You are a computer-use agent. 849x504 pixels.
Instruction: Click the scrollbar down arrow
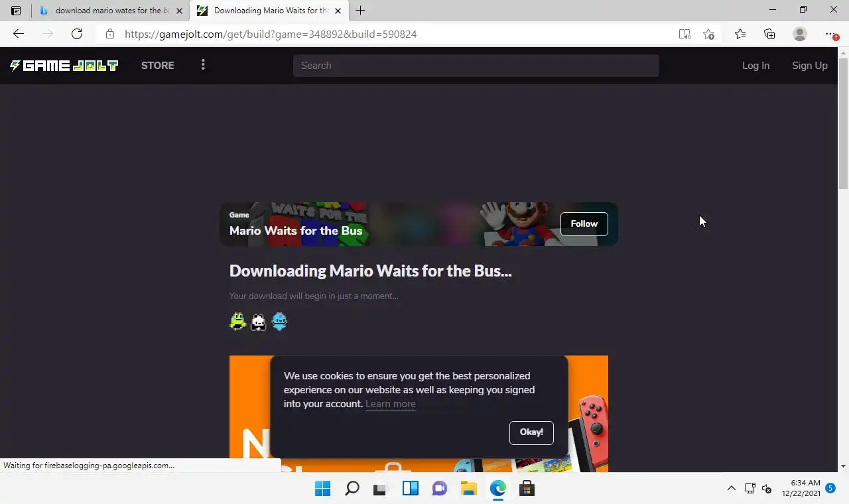(x=843, y=466)
